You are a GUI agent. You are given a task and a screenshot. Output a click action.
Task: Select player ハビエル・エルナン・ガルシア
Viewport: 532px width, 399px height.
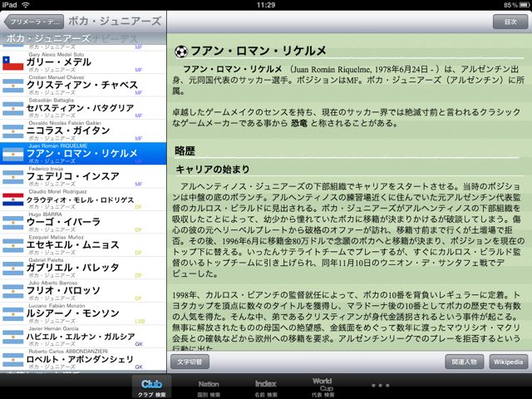click(x=83, y=336)
